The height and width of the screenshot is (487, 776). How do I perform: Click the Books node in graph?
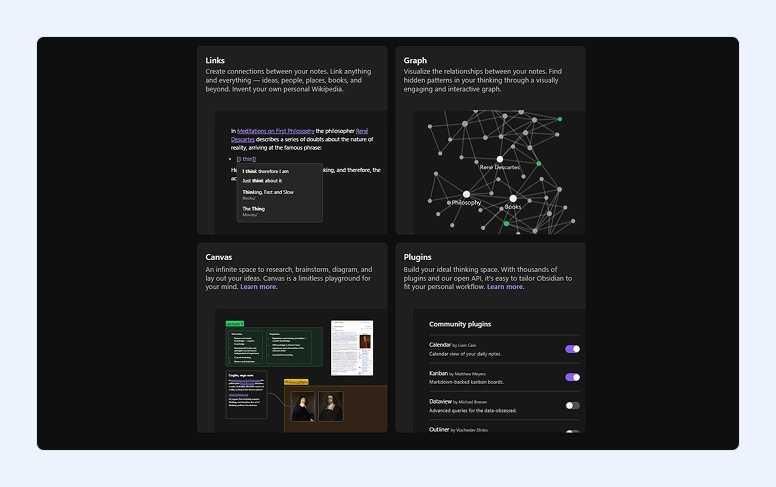coord(513,198)
